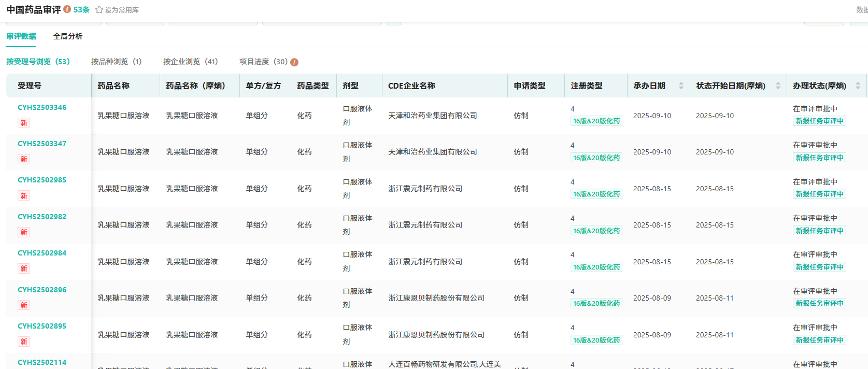Click the info icon next to 项目进度 (30)

294,62
